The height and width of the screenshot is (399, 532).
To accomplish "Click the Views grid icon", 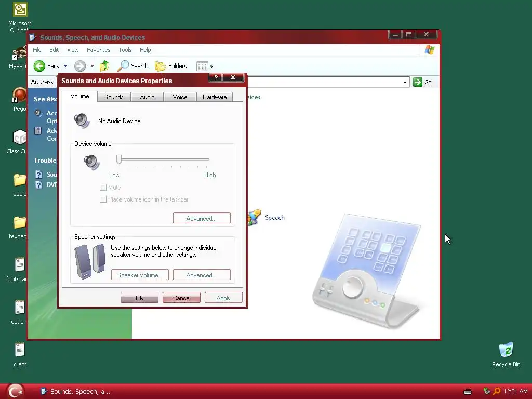I will 202,66.
